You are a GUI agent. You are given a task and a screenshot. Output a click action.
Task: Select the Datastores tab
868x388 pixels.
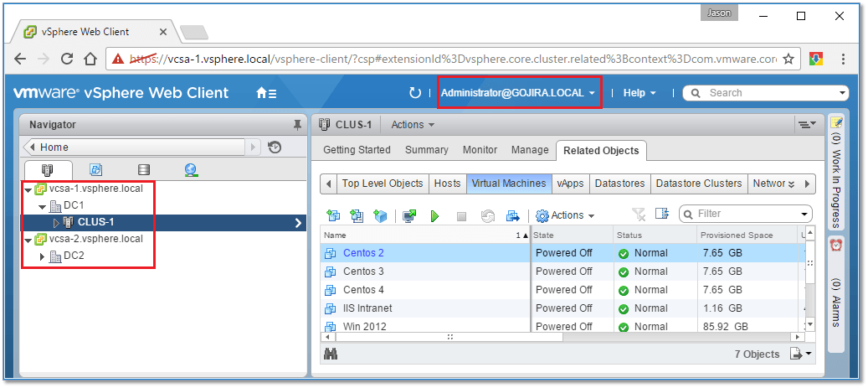tap(620, 184)
